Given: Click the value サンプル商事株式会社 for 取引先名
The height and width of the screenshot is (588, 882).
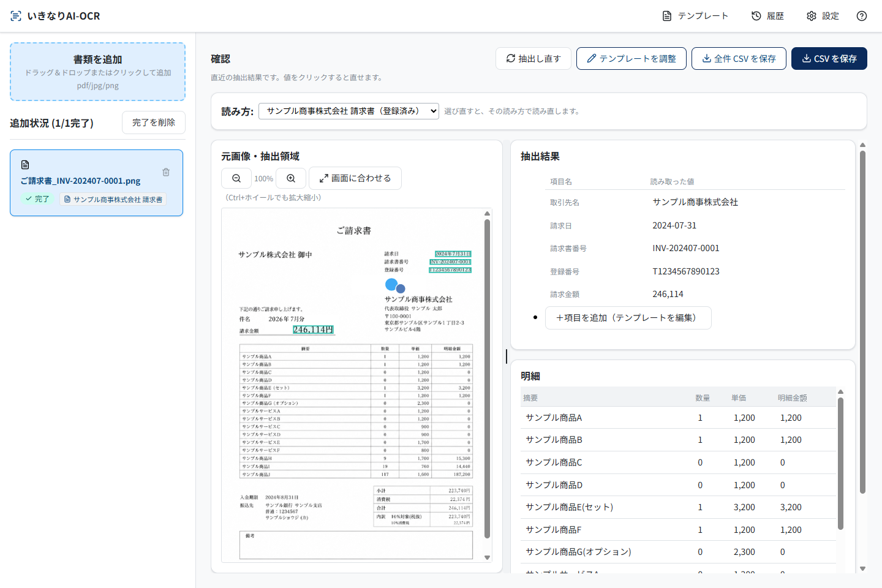Looking at the screenshot, I should point(695,202).
